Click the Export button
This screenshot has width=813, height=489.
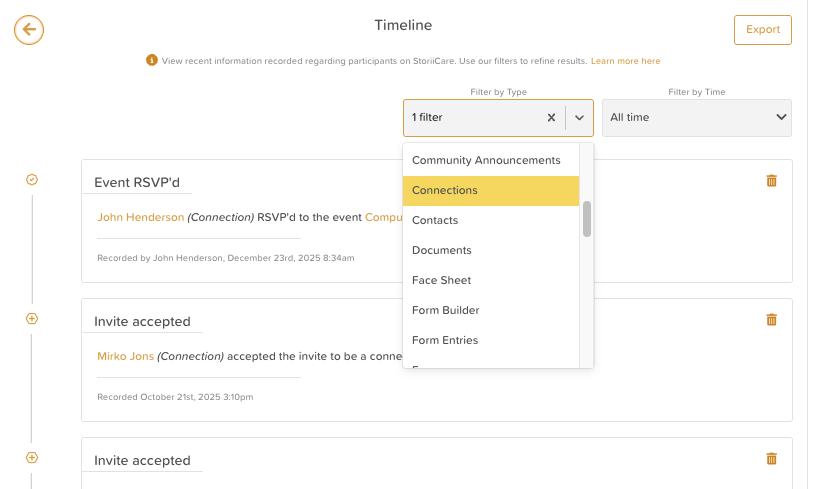click(x=762, y=30)
